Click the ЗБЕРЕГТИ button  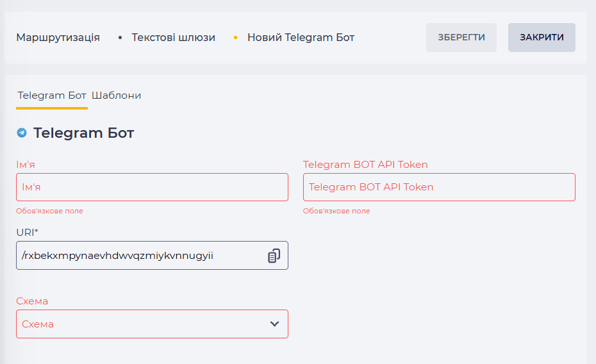tap(461, 37)
